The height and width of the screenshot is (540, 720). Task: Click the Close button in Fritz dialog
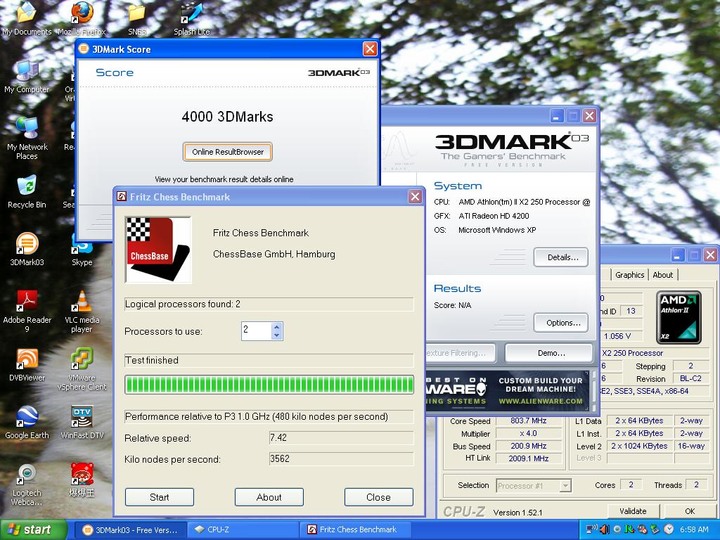coord(378,497)
